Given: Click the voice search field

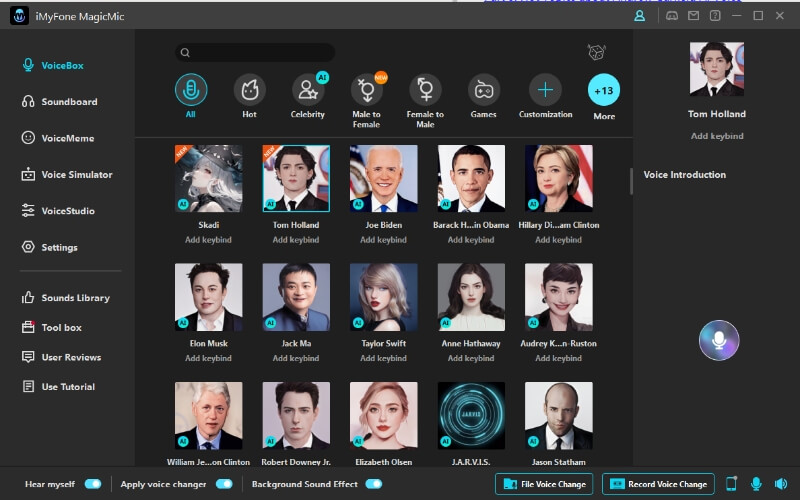Looking at the screenshot, I should pos(255,52).
